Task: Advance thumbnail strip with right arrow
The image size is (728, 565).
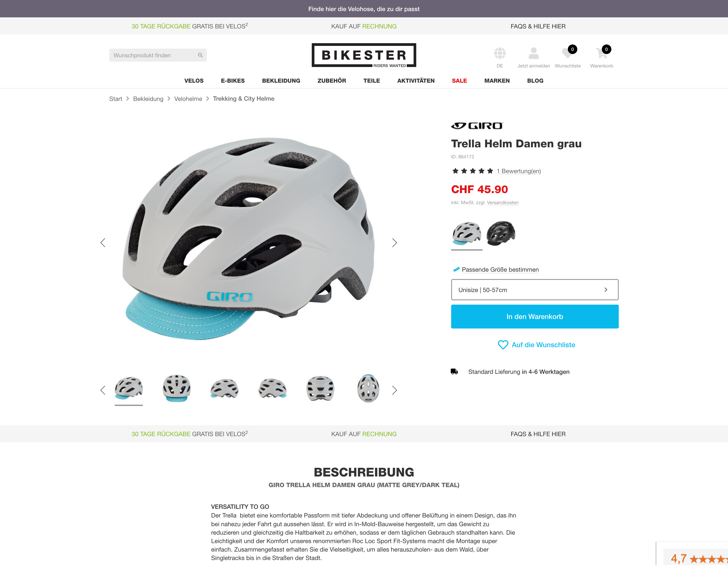Action: (394, 390)
